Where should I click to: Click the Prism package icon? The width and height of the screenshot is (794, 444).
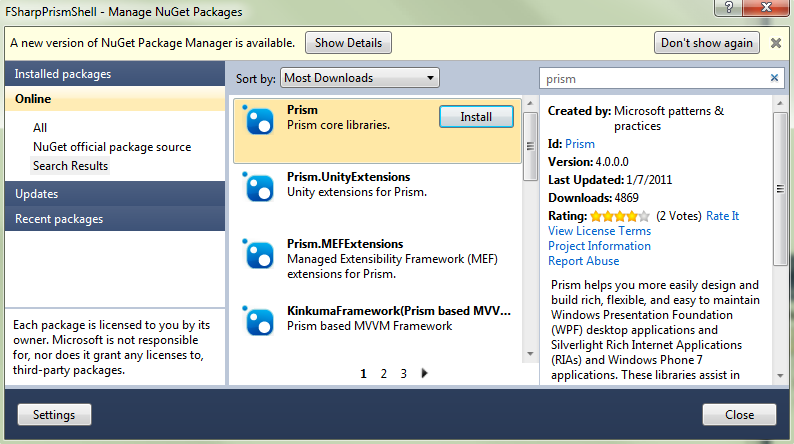pos(258,120)
